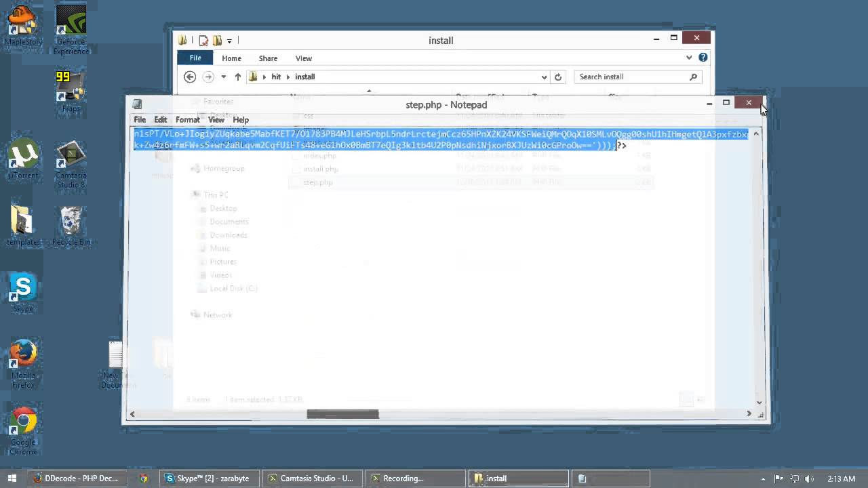Open the File tab in the install Explorer window
Screen dimensions: 868x488
[x=195, y=58]
